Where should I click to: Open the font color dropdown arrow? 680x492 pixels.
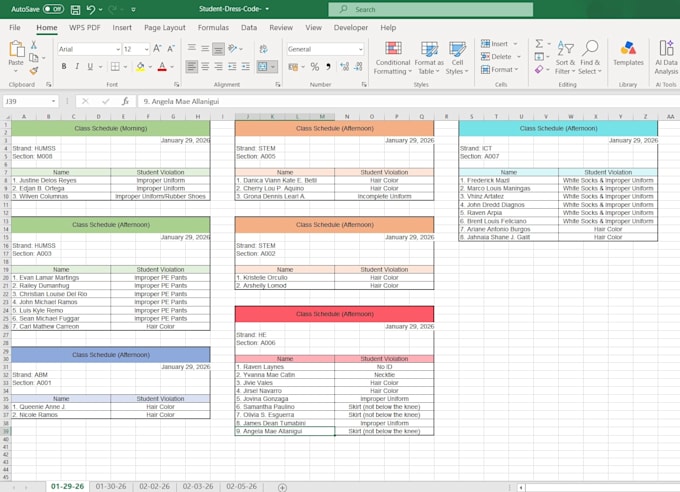[x=172, y=67]
